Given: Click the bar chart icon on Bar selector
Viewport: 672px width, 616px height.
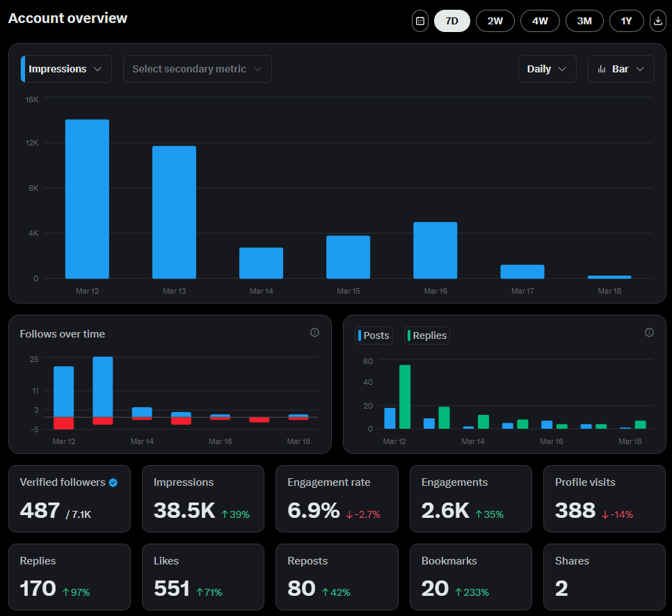Looking at the screenshot, I should 602,69.
